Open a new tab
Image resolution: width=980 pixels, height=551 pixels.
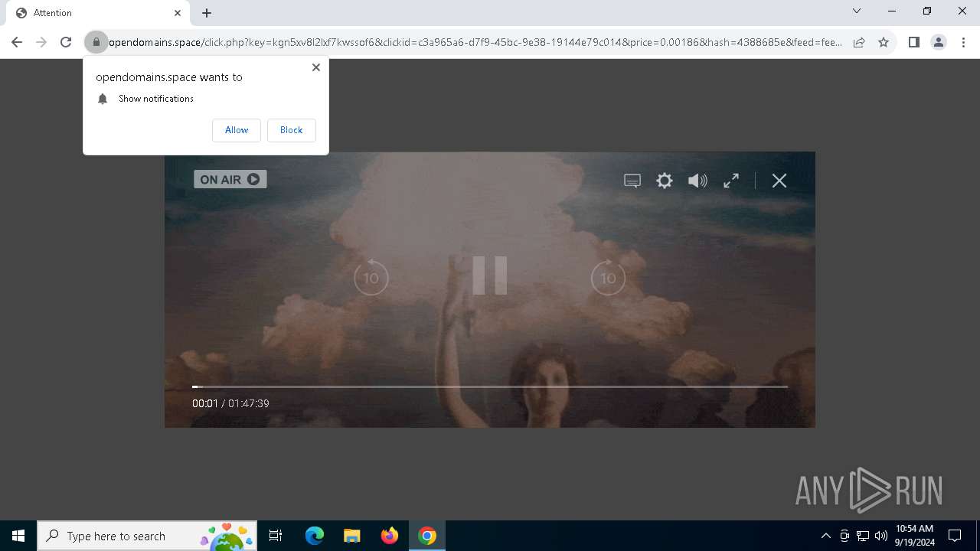(x=207, y=13)
